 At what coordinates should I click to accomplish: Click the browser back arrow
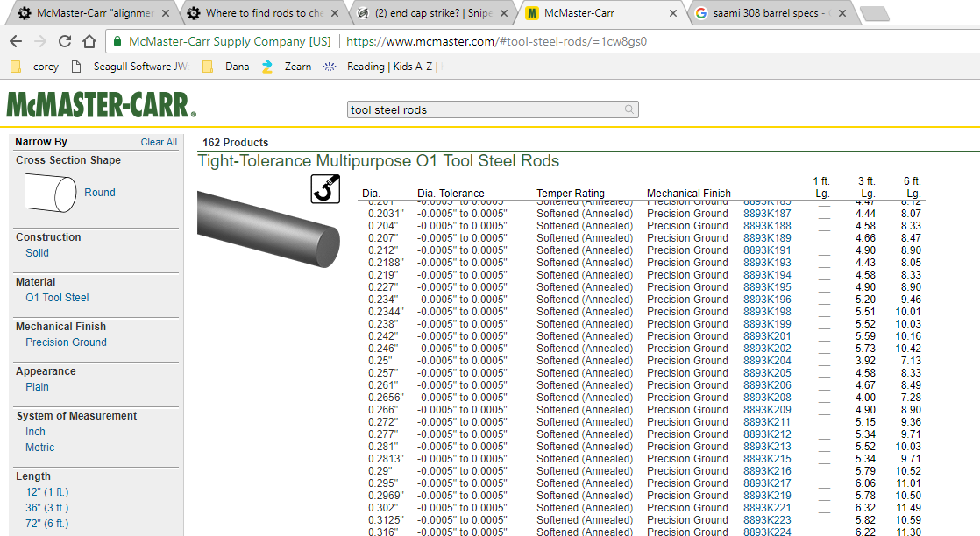click(17, 42)
